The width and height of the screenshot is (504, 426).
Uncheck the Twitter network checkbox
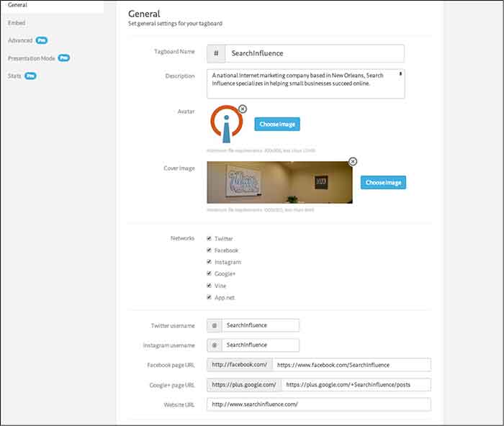tap(210, 238)
